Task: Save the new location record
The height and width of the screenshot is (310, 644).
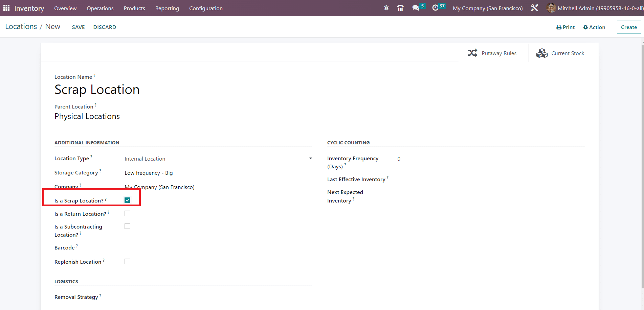Action: (78, 27)
